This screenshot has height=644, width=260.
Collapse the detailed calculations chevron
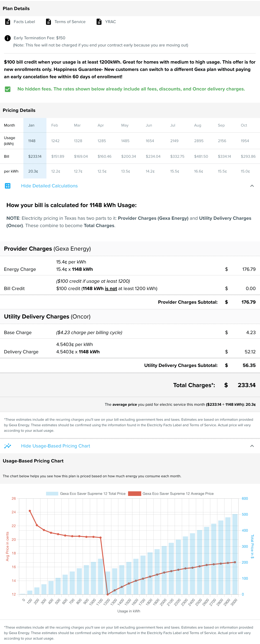[252, 186]
